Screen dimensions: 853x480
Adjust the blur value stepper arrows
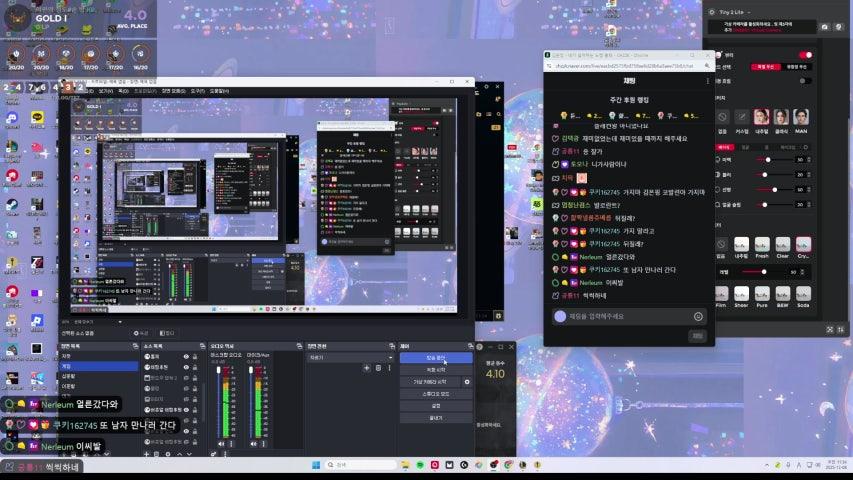click(809, 175)
